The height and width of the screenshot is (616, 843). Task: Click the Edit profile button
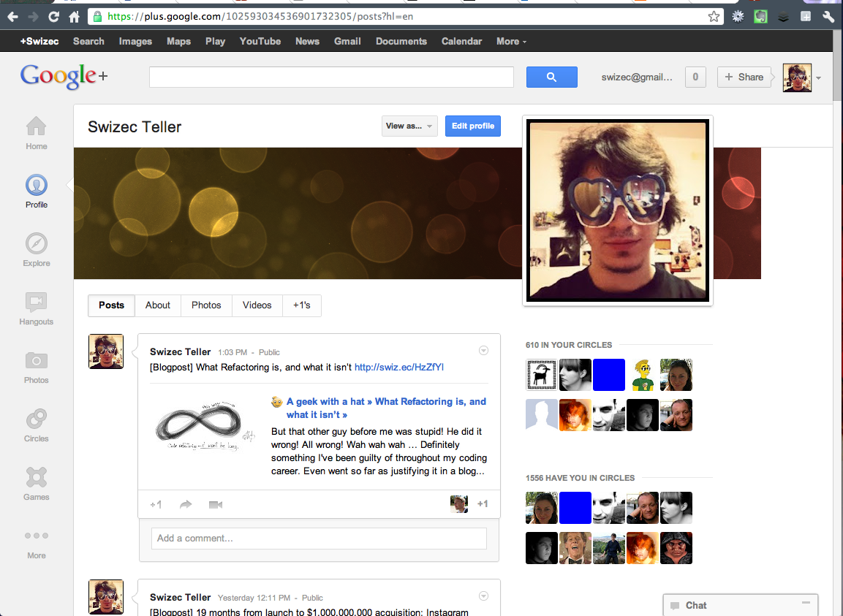[x=473, y=126]
